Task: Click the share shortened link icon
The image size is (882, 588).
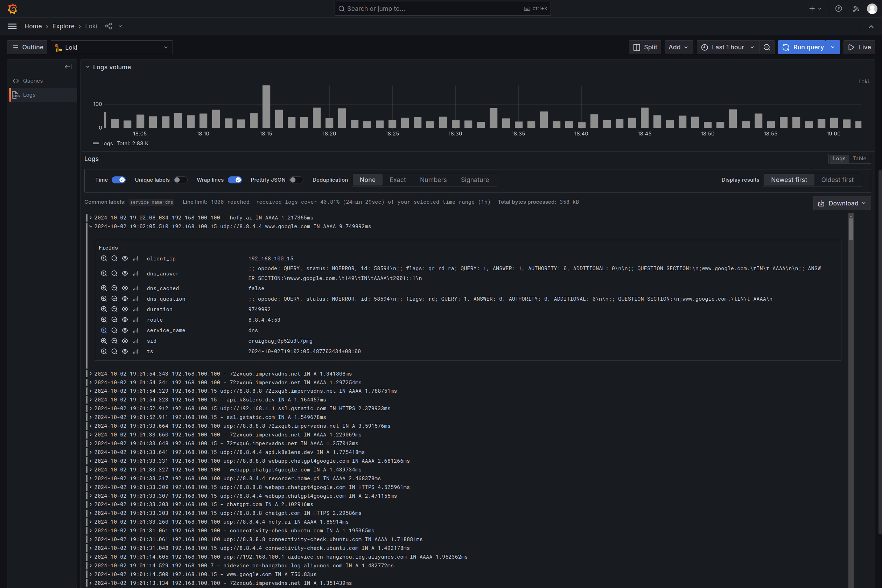Action: (108, 26)
